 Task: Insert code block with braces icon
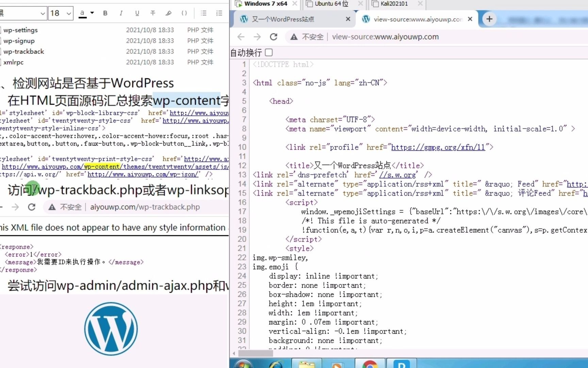[x=184, y=13]
